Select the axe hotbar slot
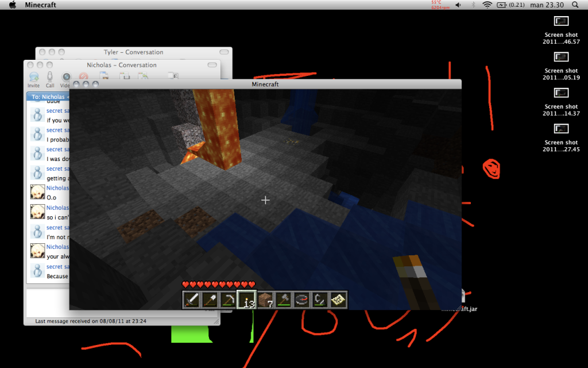The image size is (588, 368). [x=284, y=300]
